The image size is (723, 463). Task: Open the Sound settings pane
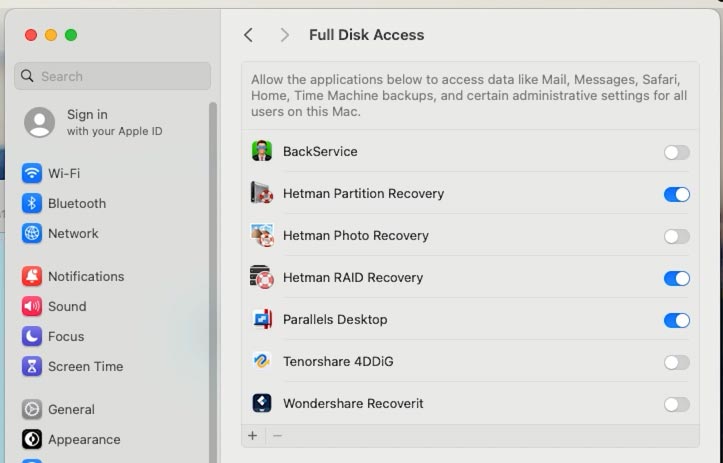click(113, 306)
